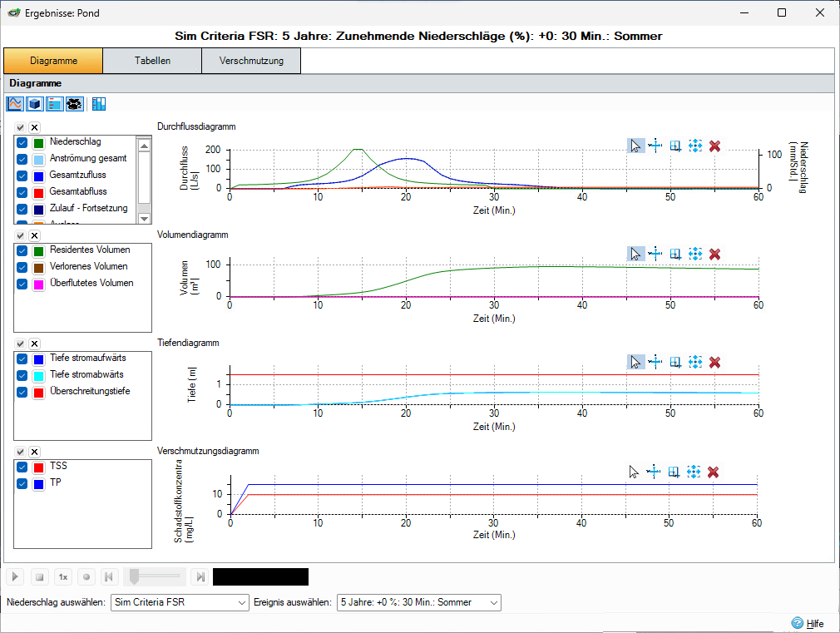
Task: Click the bar columns layout icon
Action: tap(99, 103)
